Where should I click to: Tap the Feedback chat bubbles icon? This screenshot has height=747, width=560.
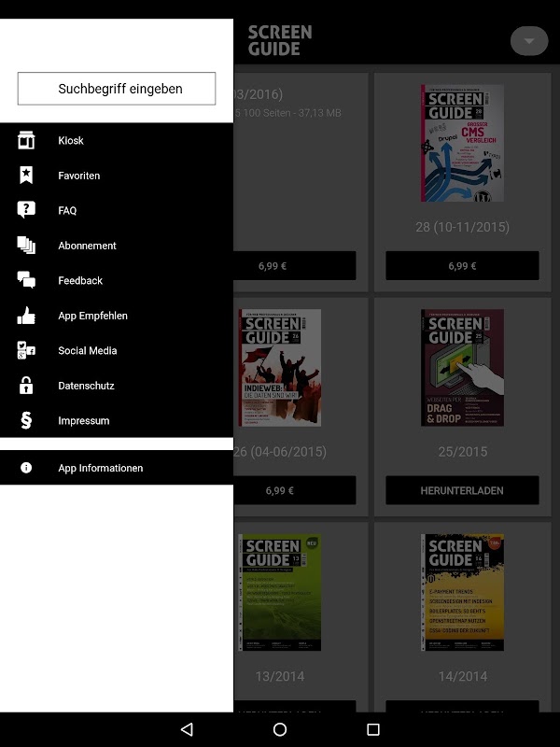pos(26,280)
